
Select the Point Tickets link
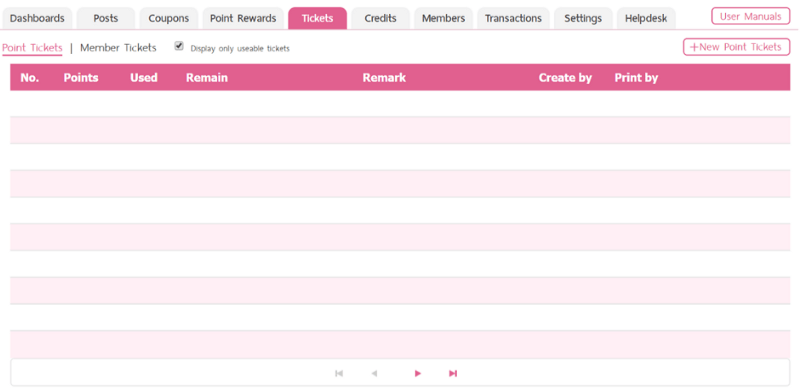tap(32, 48)
